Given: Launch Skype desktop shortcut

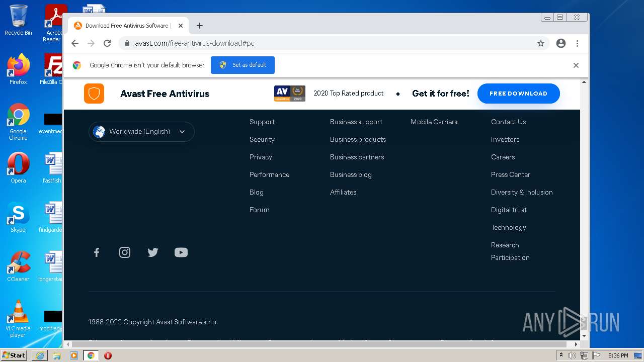Looking at the screenshot, I should [18, 217].
